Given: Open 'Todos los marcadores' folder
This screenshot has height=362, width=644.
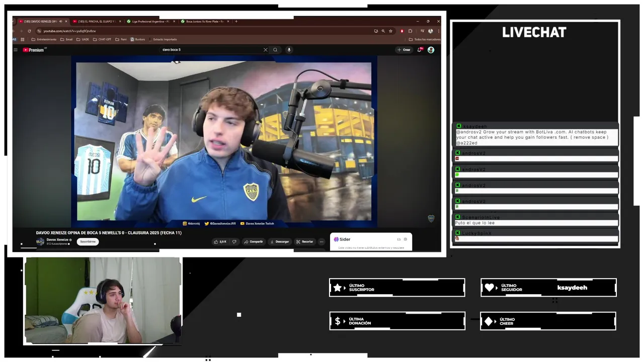Looking at the screenshot, I should [425, 39].
